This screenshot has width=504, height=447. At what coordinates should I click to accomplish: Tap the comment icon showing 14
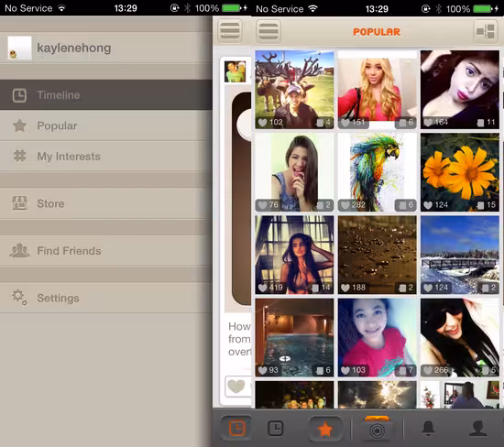pos(315,288)
